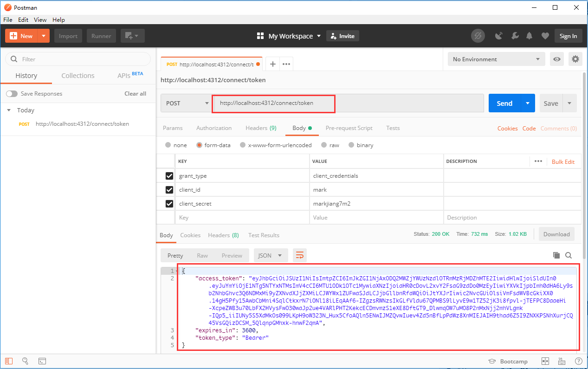Search within the response body icon
588x369 pixels.
[x=569, y=255]
